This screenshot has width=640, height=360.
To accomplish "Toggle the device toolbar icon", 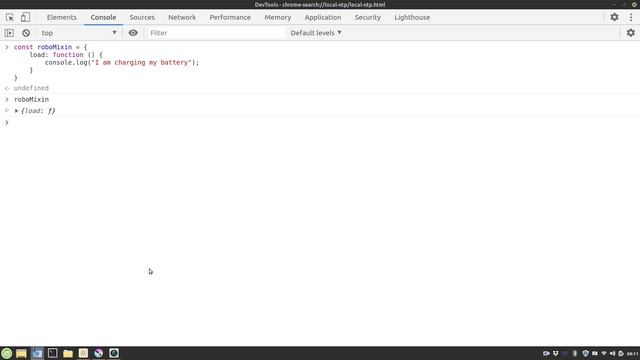I will (25, 17).
